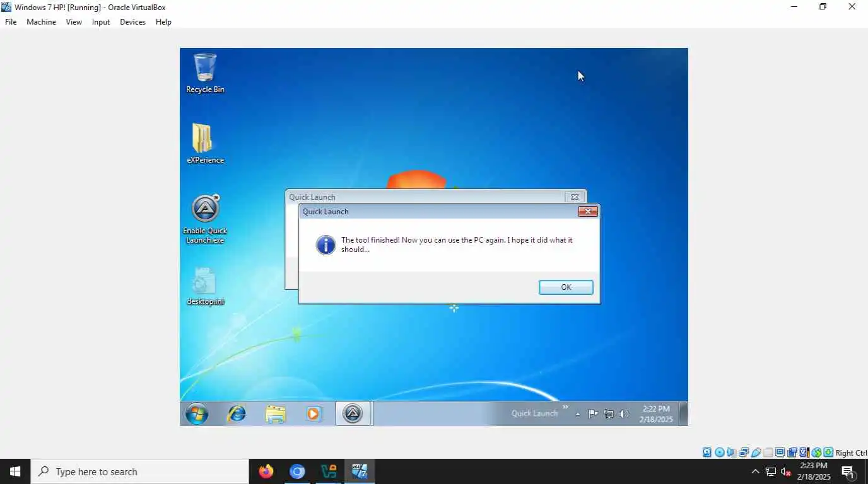Image resolution: width=868 pixels, height=484 pixels.
Task: Open the VirtualBox Help menu
Action: (x=163, y=22)
